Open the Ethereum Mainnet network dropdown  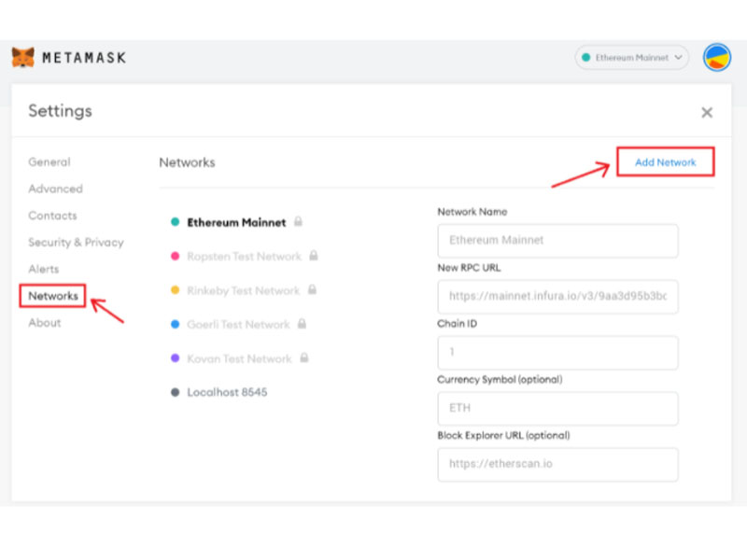pos(632,58)
